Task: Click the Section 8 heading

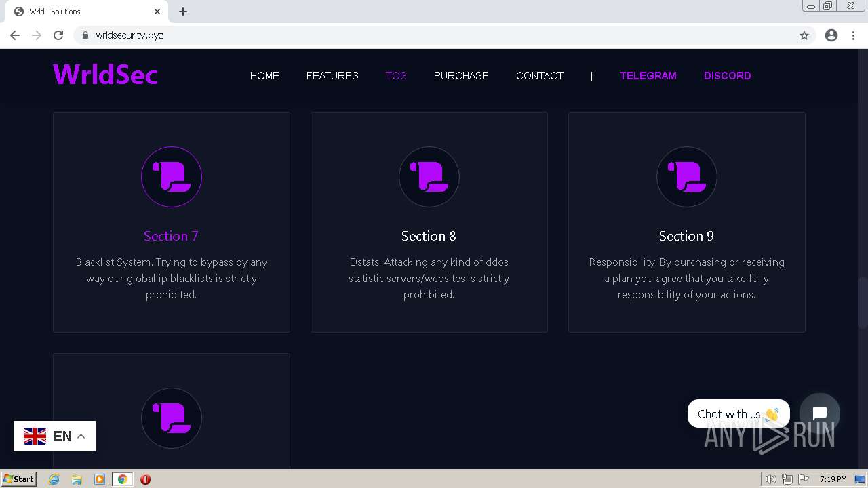Action: click(x=429, y=236)
